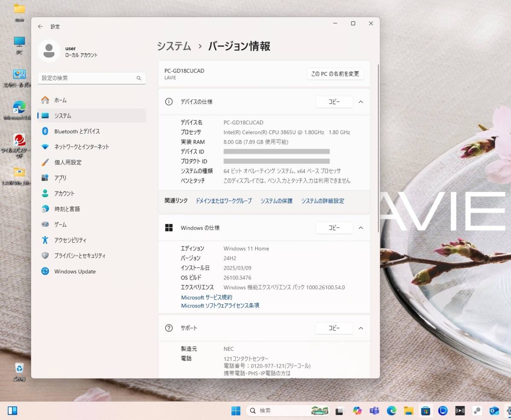Collapse the サポート section
Screen dimensions: 511x420
pos(361,328)
